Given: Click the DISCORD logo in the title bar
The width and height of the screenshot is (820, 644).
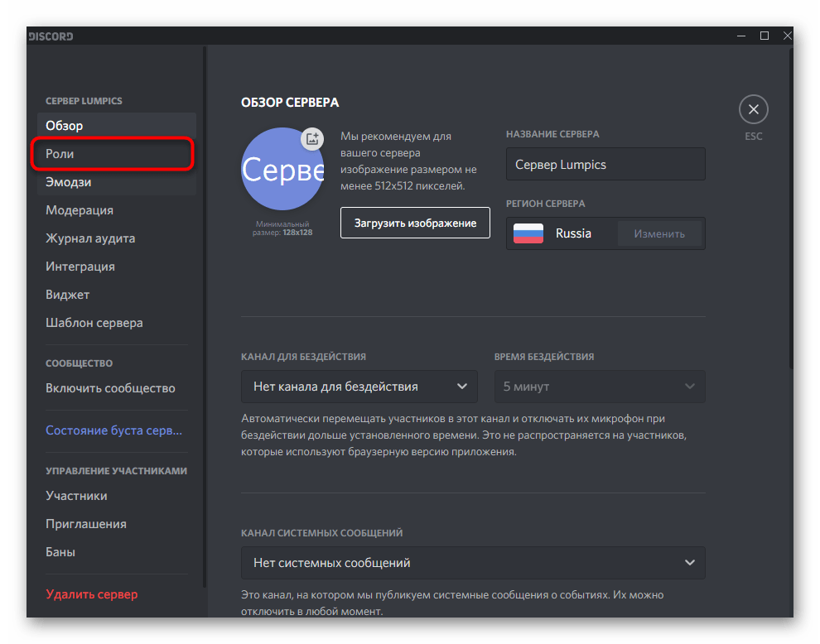Looking at the screenshot, I should click(50, 36).
